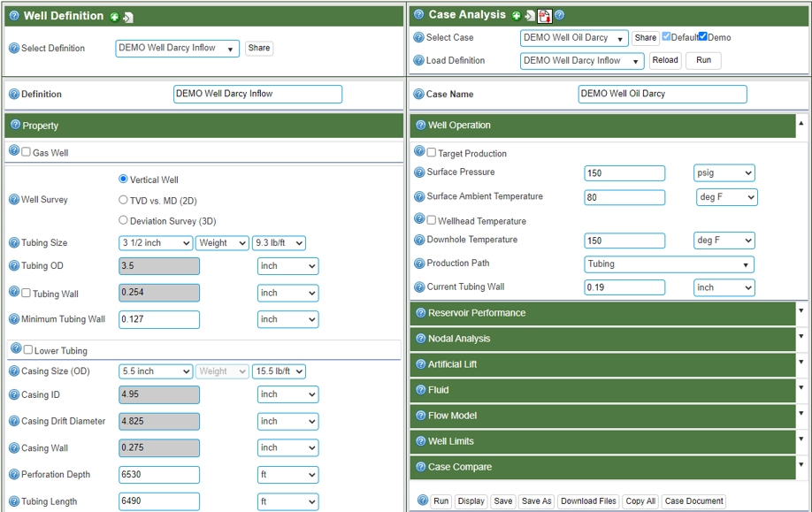The height and width of the screenshot is (512, 812).
Task: Click the Minimum Tubing Wall input field
Action: [159, 319]
